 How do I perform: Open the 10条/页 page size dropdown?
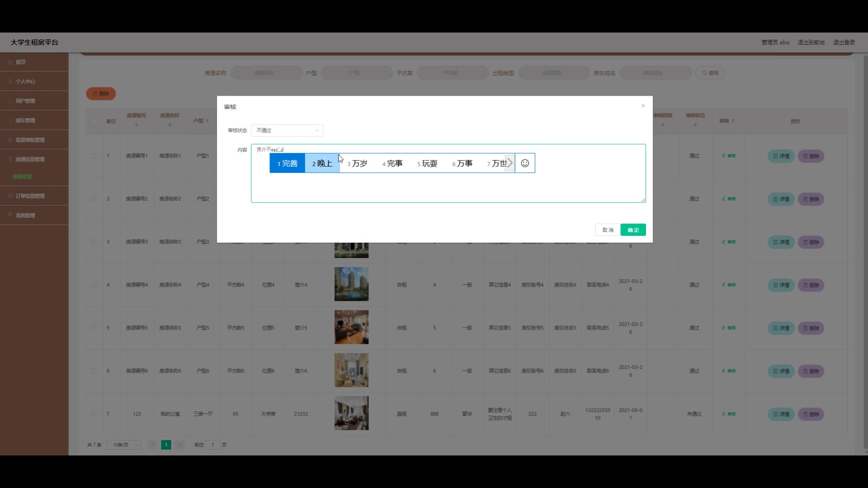[x=123, y=445]
